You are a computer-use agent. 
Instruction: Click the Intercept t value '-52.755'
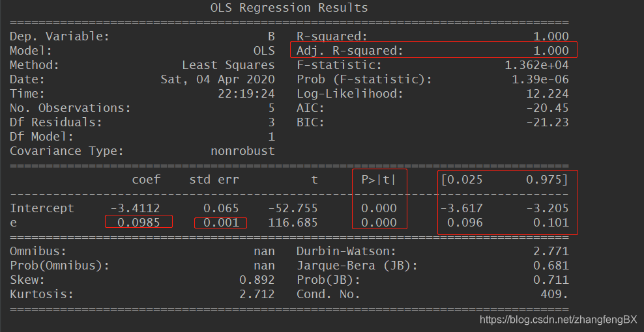293,208
